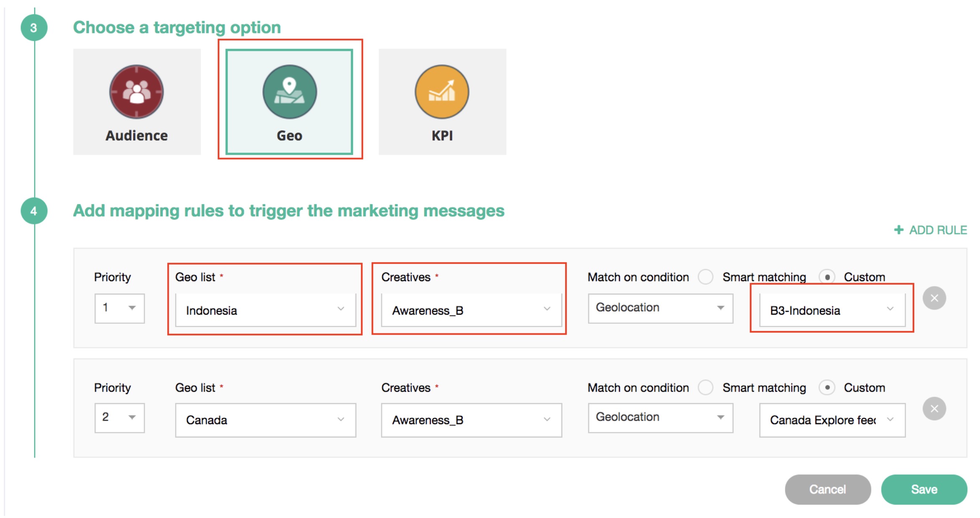Click the Save button
This screenshot has height=518, width=980.
[x=924, y=489]
